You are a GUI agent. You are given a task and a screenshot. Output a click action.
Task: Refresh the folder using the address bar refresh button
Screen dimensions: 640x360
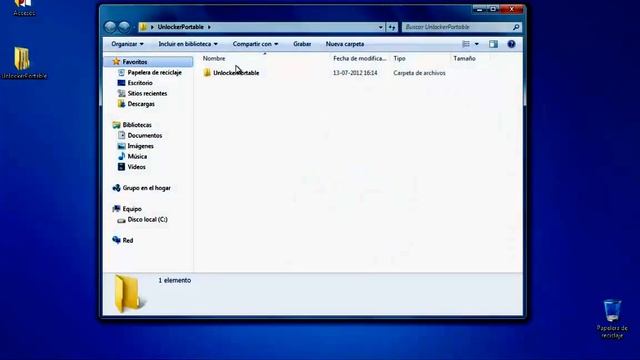coord(392,27)
